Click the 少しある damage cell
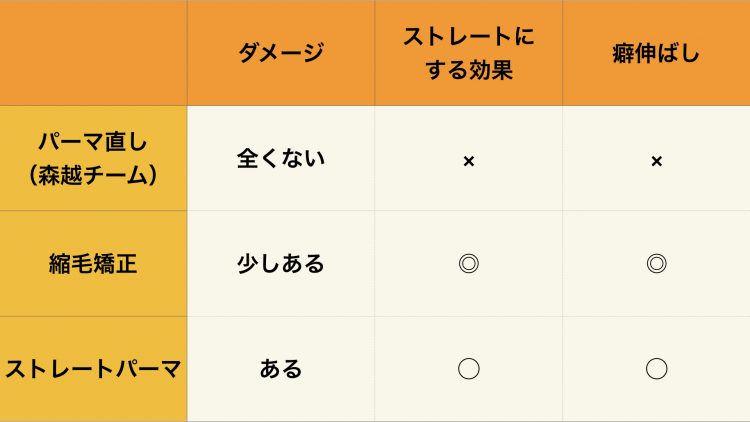This screenshot has height=422, width=750. (281, 264)
